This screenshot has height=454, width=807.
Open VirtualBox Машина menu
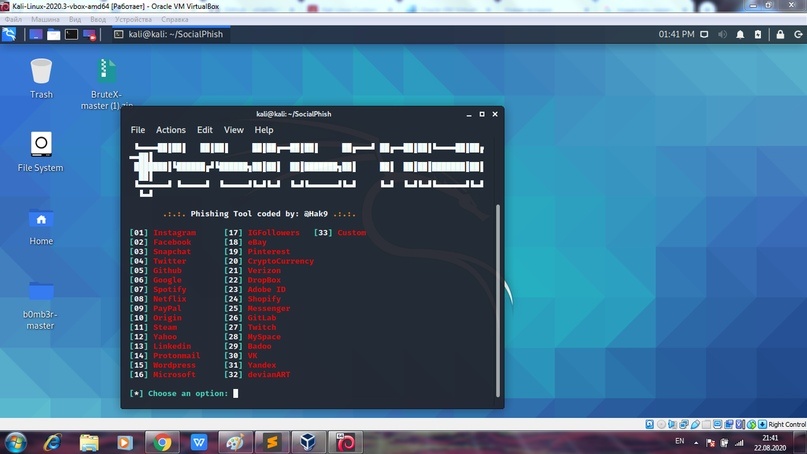pyautogui.click(x=45, y=20)
